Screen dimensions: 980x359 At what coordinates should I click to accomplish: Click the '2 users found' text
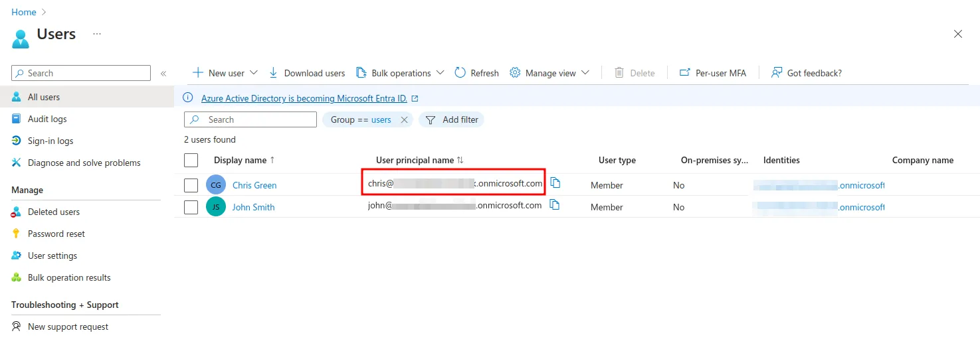click(210, 139)
